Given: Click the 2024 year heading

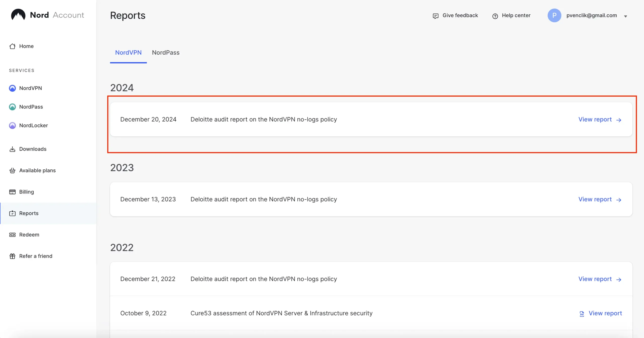Looking at the screenshot, I should coord(122,88).
